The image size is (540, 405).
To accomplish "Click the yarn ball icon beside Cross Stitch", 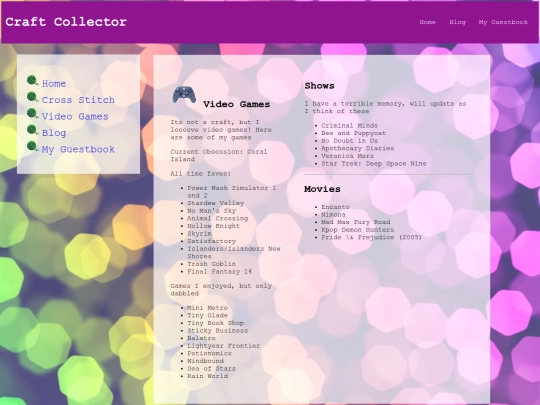I will (x=33, y=97).
